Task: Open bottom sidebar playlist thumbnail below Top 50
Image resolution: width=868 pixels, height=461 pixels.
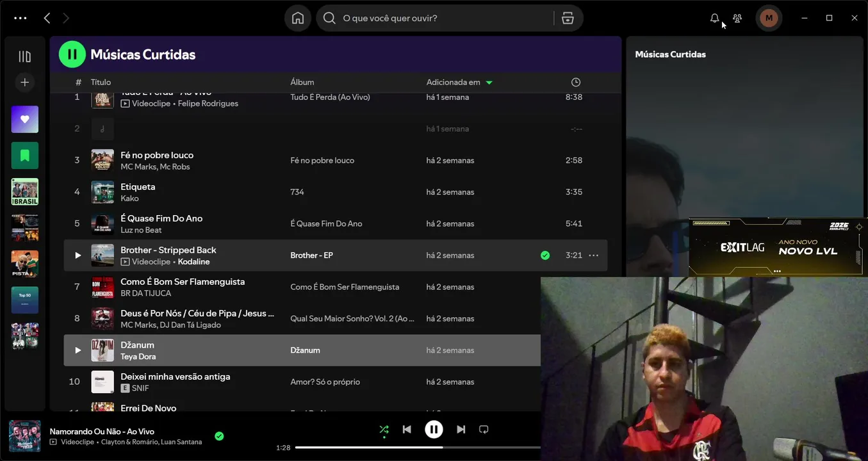Action: 25,336
